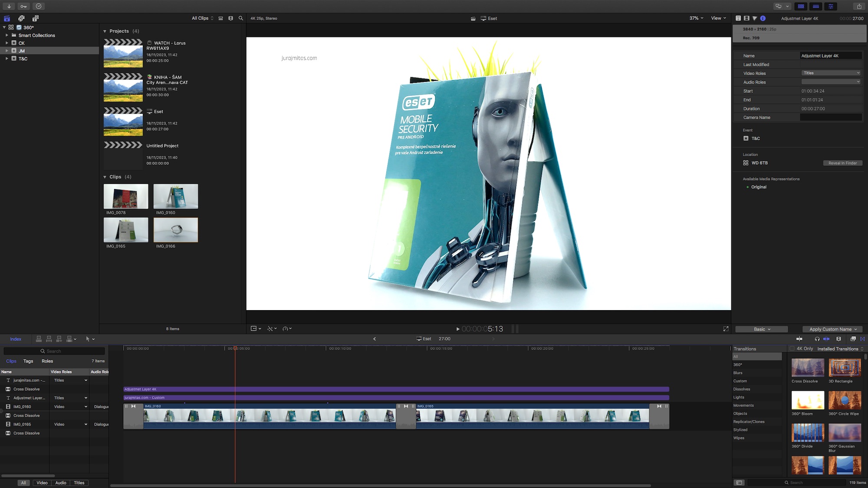The width and height of the screenshot is (868, 488).
Task: Click the browser search magnifier icon
Action: pos(241,18)
